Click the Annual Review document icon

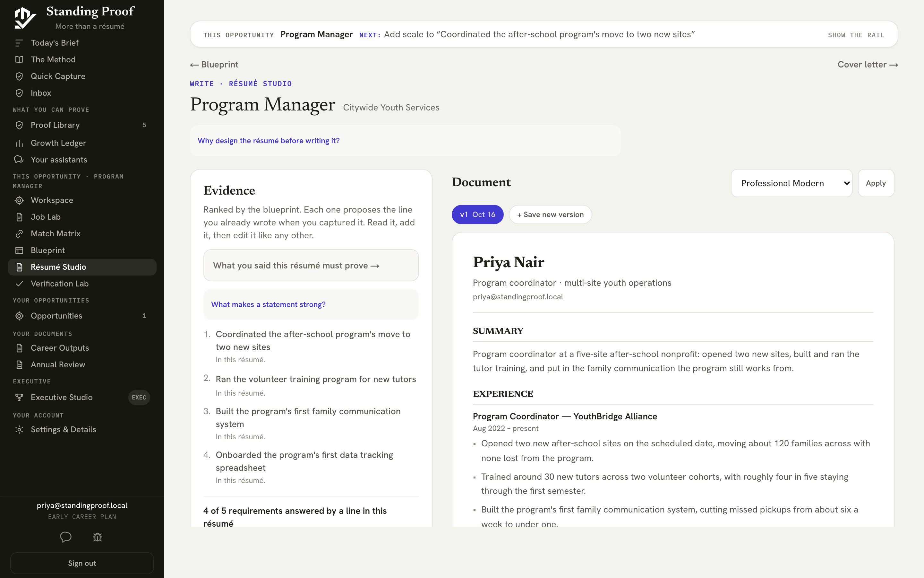click(19, 365)
